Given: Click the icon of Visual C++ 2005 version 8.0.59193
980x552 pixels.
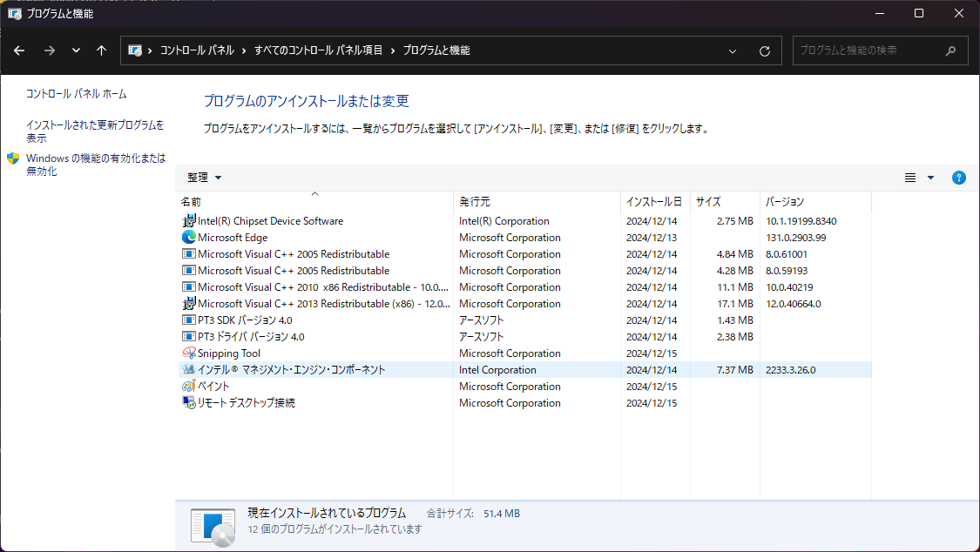Looking at the screenshot, I should 189,271.
